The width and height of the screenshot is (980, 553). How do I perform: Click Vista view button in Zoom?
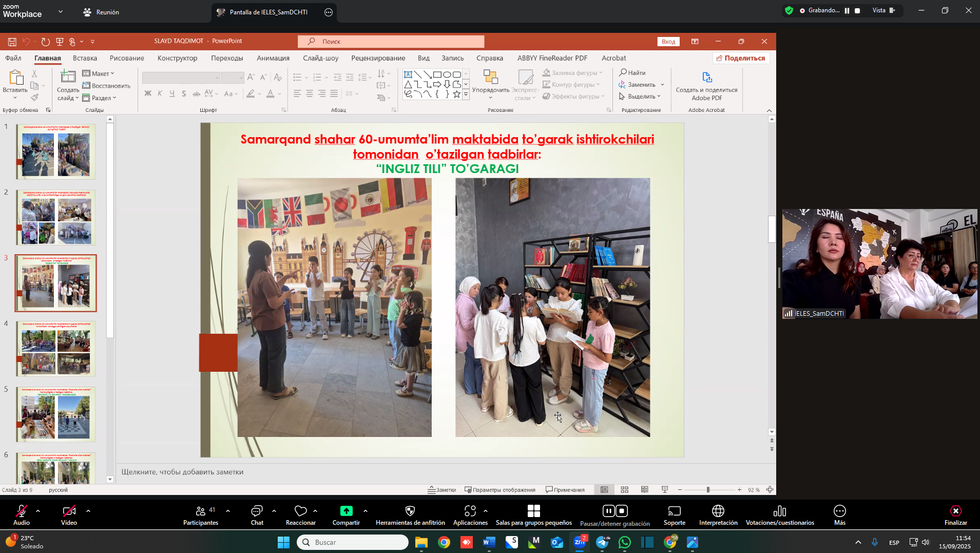coord(884,10)
